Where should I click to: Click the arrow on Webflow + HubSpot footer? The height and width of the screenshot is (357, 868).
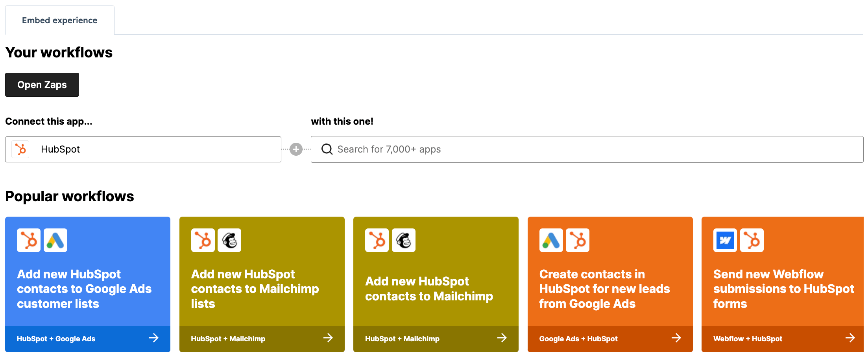coord(851,338)
